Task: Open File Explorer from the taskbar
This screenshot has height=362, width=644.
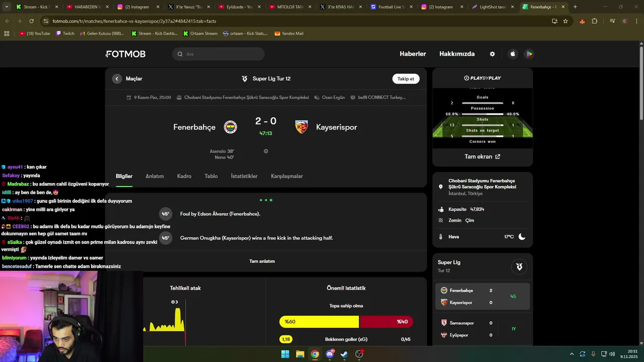Action: pos(300,354)
